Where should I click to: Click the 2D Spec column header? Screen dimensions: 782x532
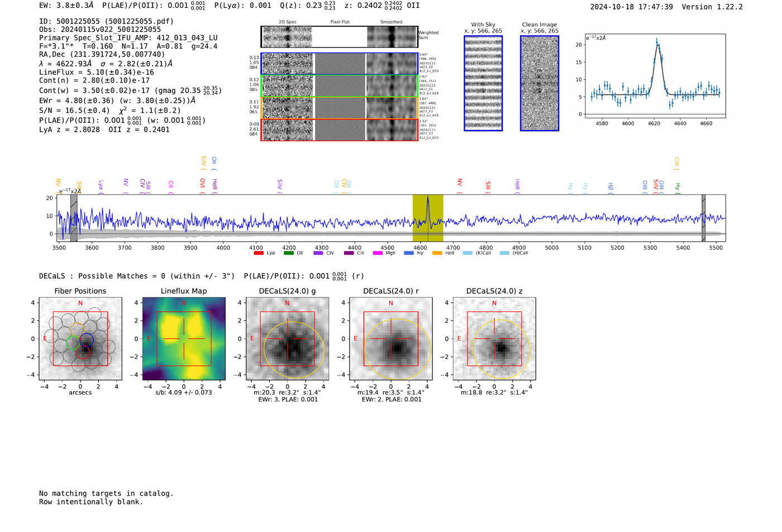click(288, 22)
